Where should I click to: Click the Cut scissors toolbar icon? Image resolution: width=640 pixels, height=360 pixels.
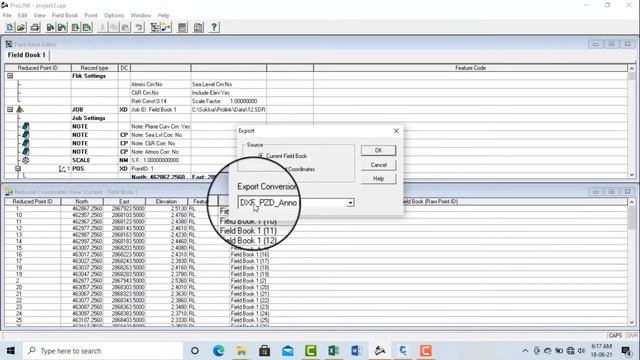tap(102, 27)
